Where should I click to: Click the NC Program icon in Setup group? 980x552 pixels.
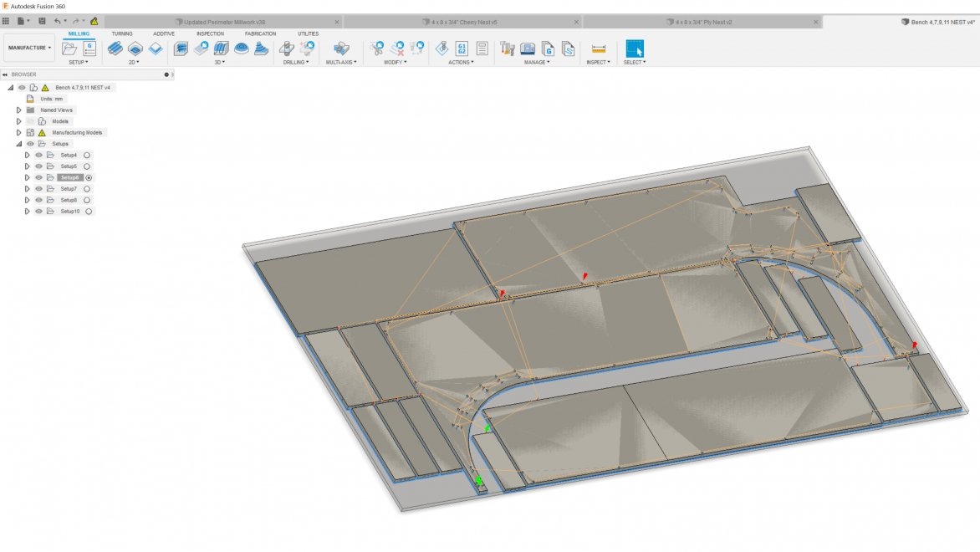pos(89,49)
